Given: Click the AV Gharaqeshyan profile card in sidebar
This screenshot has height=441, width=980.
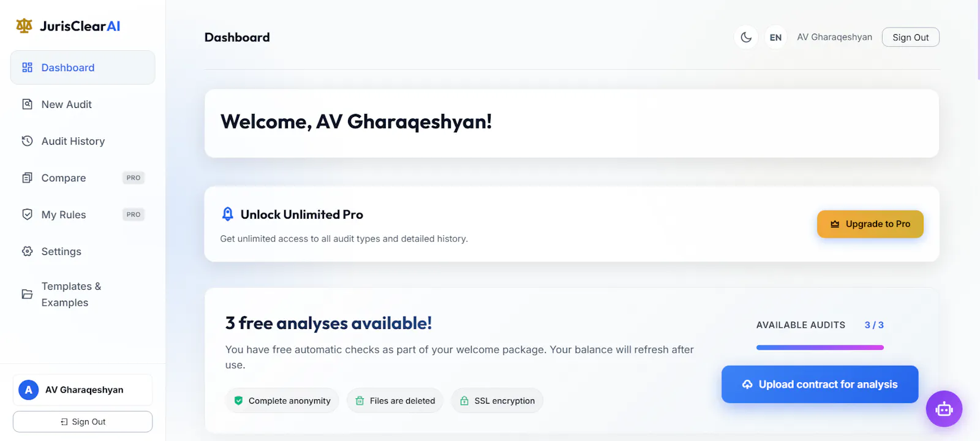Looking at the screenshot, I should (83, 390).
